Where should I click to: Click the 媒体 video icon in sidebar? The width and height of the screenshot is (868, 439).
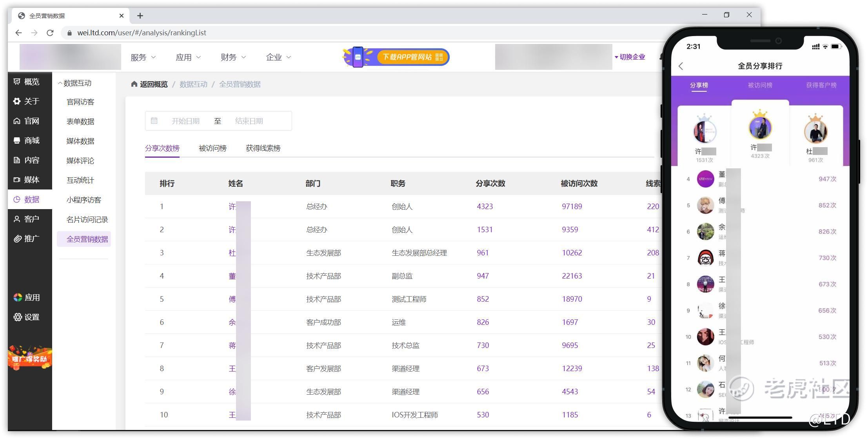[17, 180]
